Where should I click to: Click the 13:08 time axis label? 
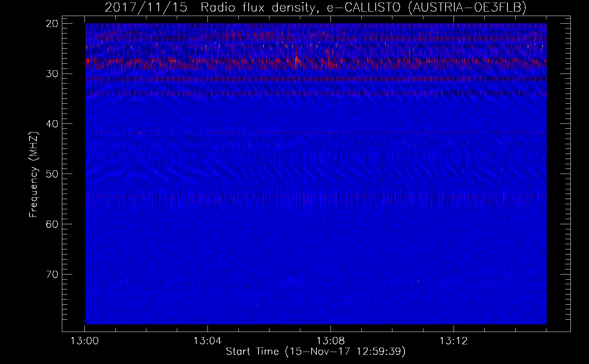(x=331, y=341)
